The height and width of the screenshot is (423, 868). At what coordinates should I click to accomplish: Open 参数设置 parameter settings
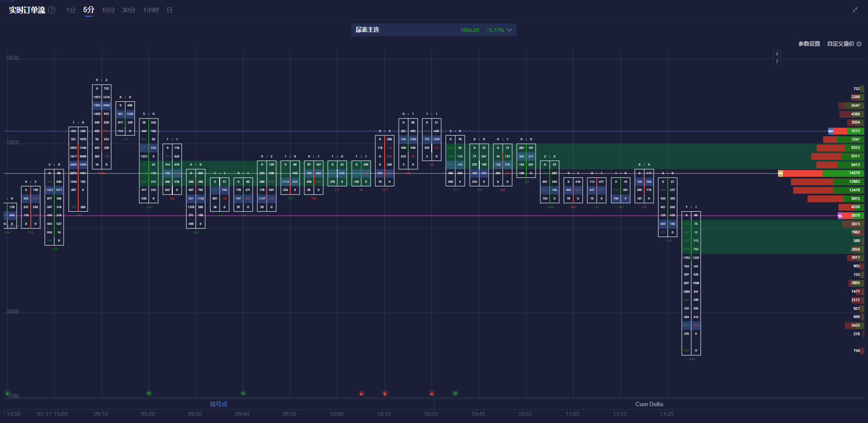pyautogui.click(x=809, y=44)
